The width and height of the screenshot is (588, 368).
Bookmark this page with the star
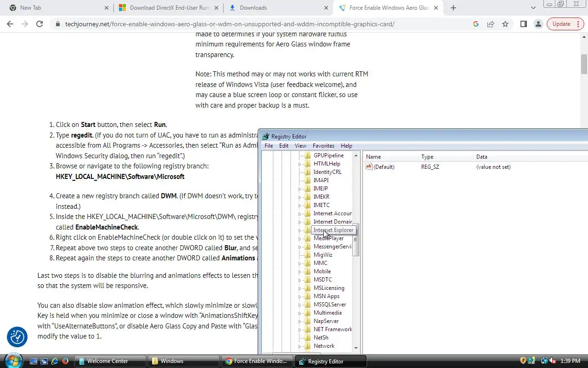click(x=505, y=24)
